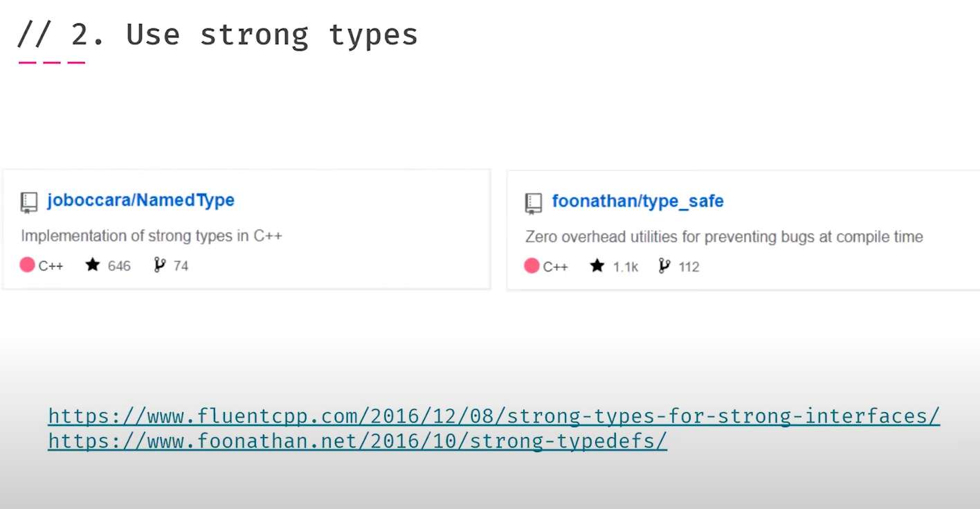Click the star icon on the NamedType card
This screenshot has height=509, width=980.
click(93, 265)
